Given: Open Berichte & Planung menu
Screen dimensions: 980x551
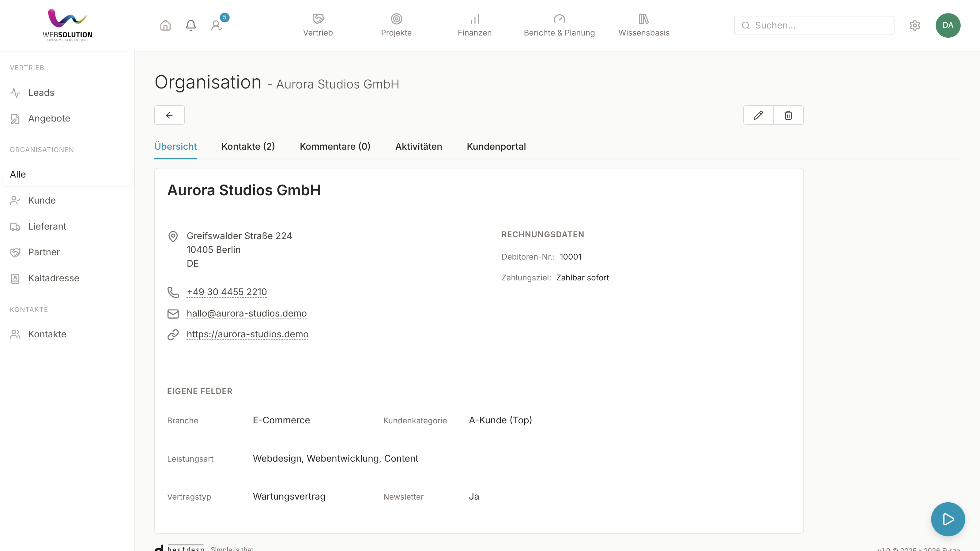Looking at the screenshot, I should click(x=559, y=25).
